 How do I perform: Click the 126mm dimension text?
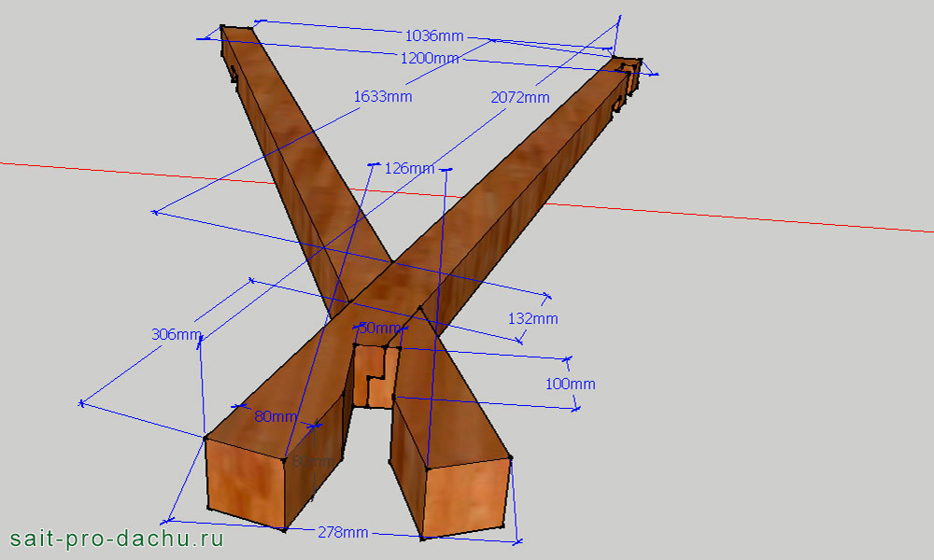(409, 168)
